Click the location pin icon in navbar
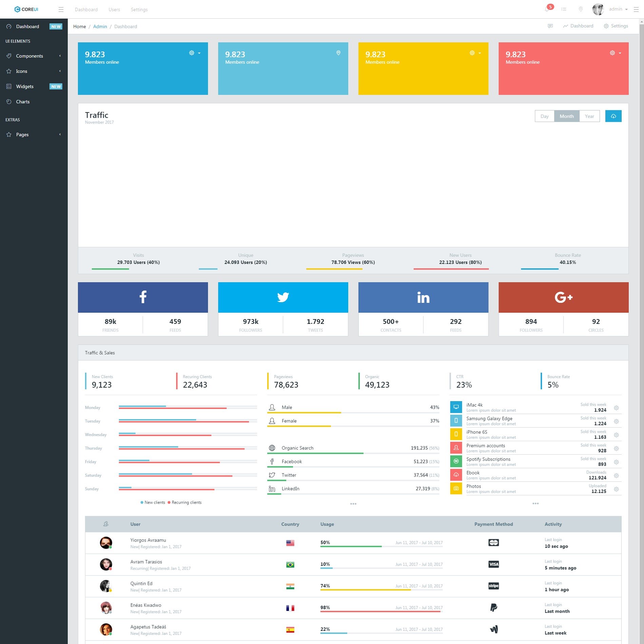644x644 pixels. tap(581, 9)
